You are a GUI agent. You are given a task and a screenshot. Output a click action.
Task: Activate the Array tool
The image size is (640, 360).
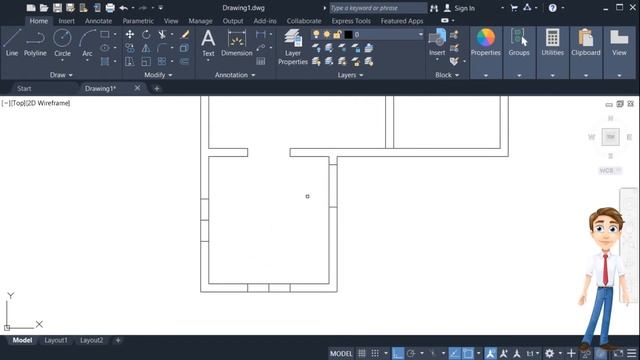(x=162, y=61)
